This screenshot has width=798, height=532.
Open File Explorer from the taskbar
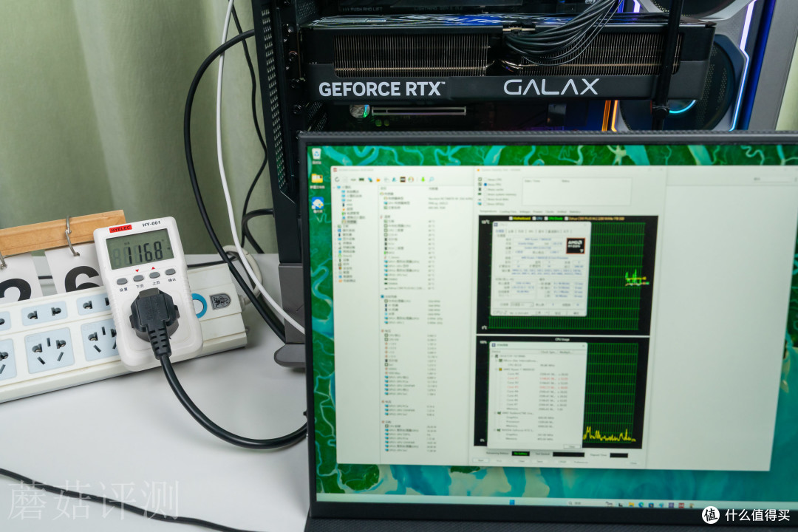(631, 504)
